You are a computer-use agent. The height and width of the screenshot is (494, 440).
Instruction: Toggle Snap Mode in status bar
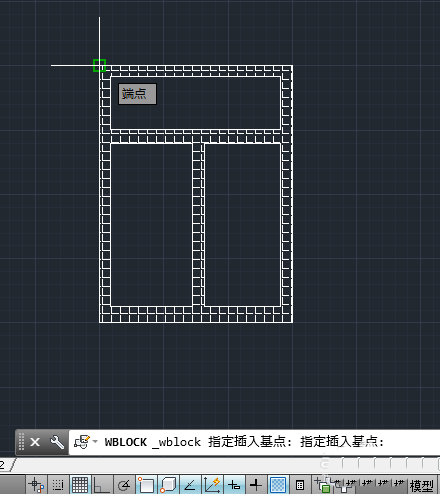tap(58, 485)
